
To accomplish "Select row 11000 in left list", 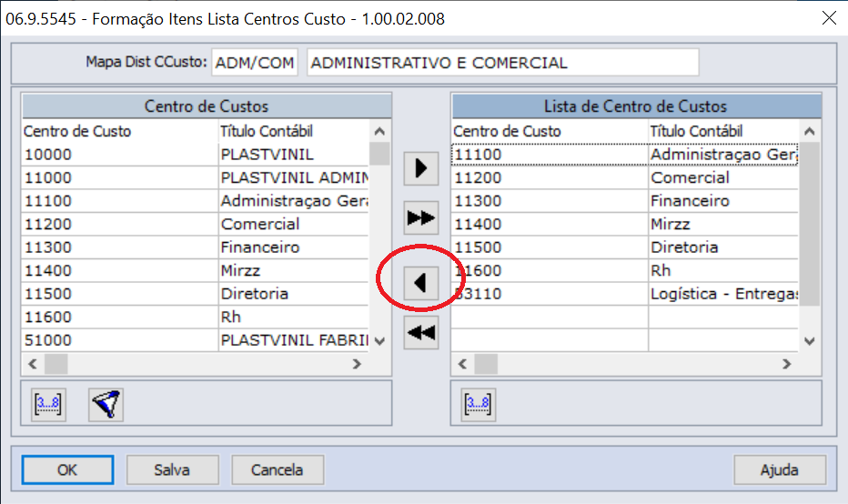I will point(196,178).
